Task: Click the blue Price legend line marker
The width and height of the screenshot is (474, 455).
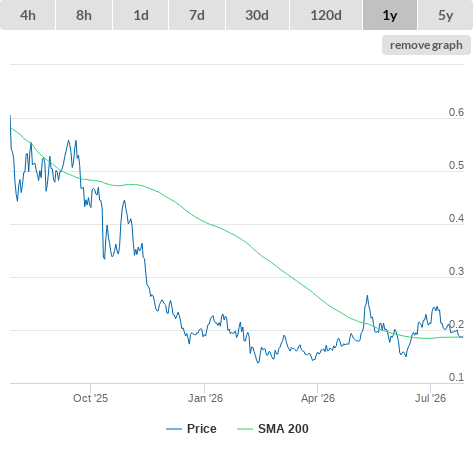Action: pyautogui.click(x=174, y=429)
